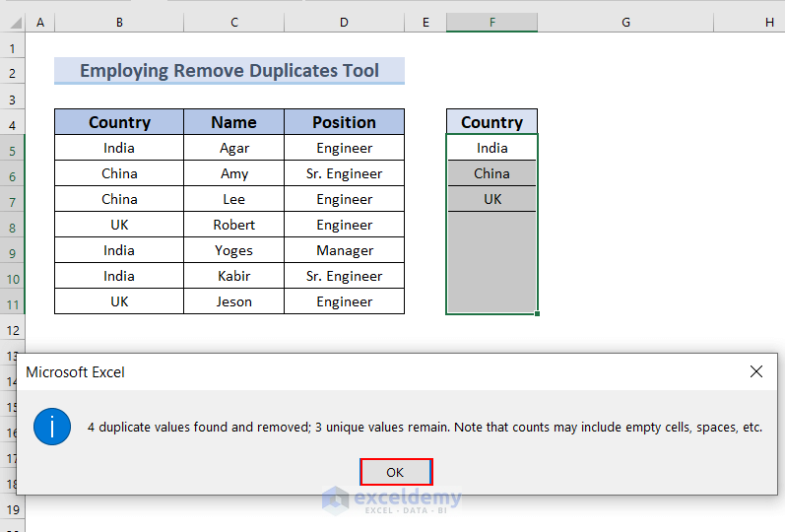
Task: Click the Country header in column F
Action: [x=492, y=122]
